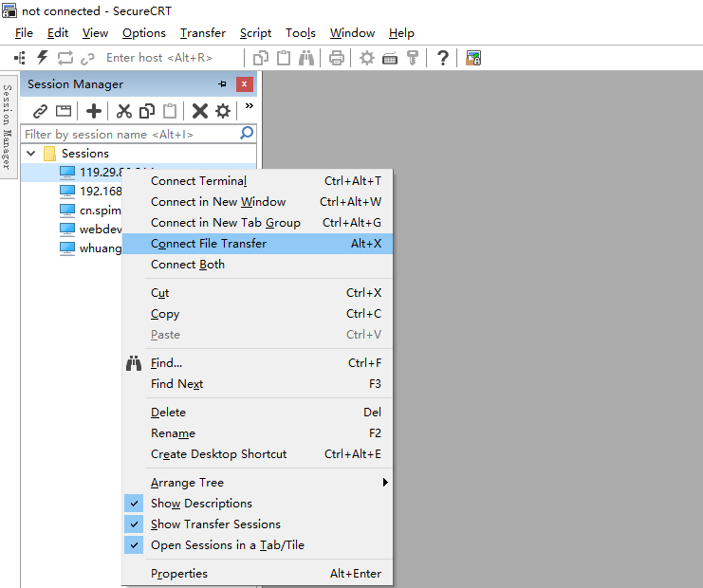Click the Cut scissors icon in Session Manager
The height and width of the screenshot is (588, 703).
pyautogui.click(x=124, y=111)
